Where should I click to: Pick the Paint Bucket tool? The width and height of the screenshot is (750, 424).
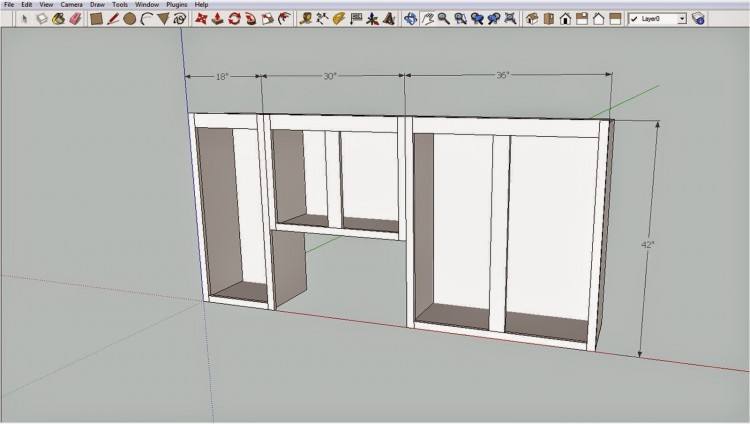coord(59,19)
